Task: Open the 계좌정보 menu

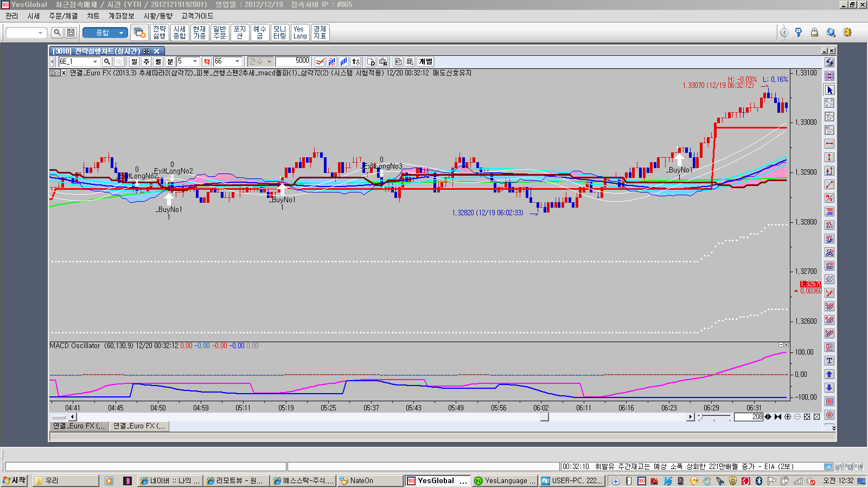Action: tap(121, 16)
